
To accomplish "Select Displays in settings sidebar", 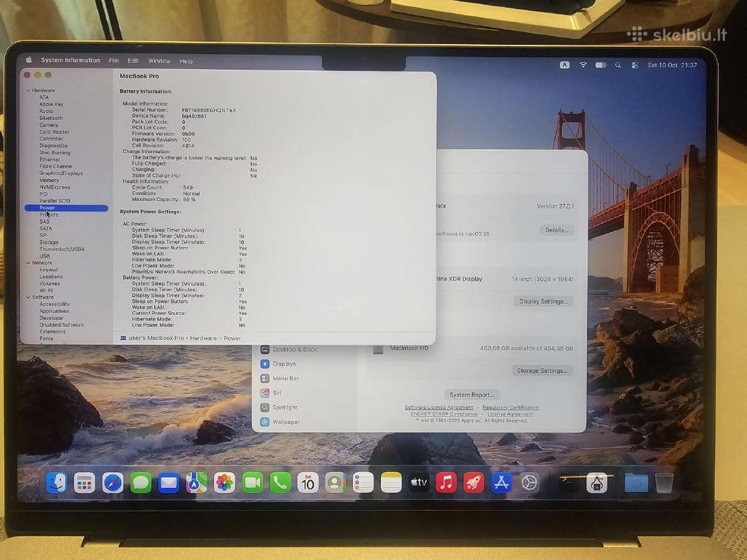I will pos(279,364).
